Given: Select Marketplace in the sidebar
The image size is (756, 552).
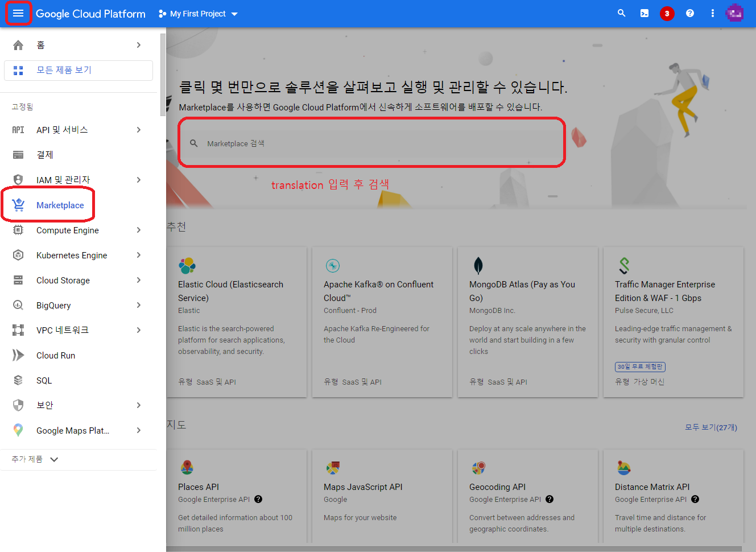Looking at the screenshot, I should 60,205.
